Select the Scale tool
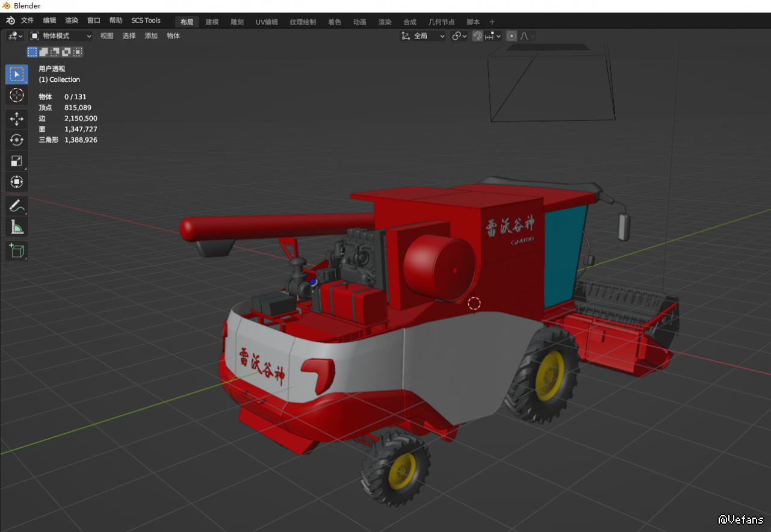 tap(17, 161)
